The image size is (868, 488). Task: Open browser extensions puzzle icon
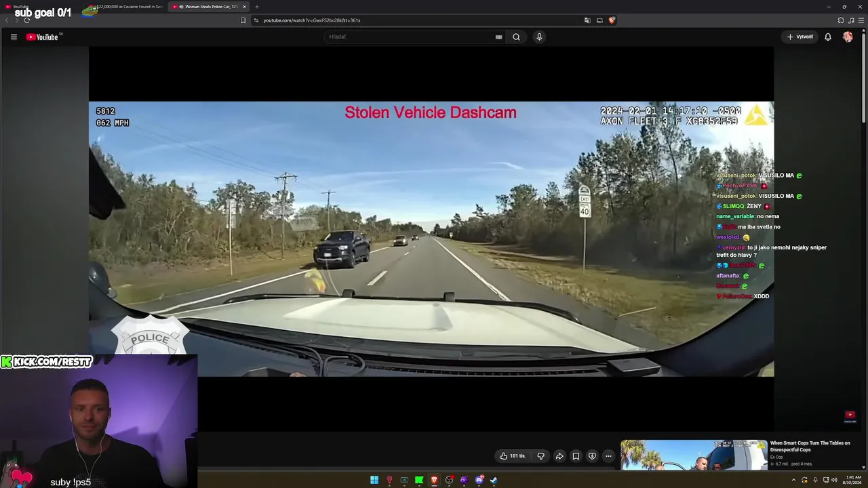[841, 20]
